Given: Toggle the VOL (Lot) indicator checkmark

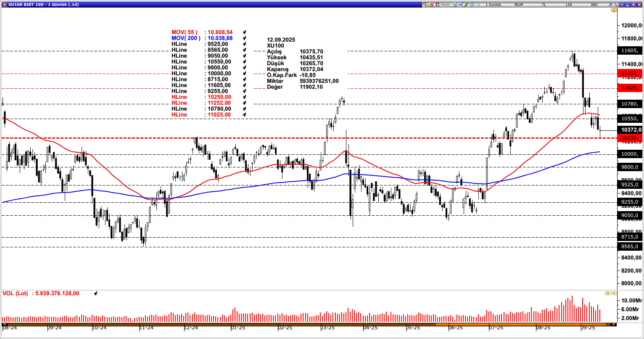Looking at the screenshot, I should [96, 294].
